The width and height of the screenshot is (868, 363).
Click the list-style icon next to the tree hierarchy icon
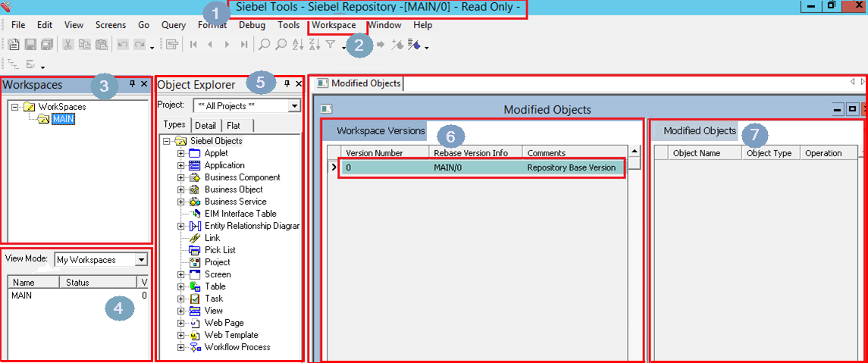point(31,64)
